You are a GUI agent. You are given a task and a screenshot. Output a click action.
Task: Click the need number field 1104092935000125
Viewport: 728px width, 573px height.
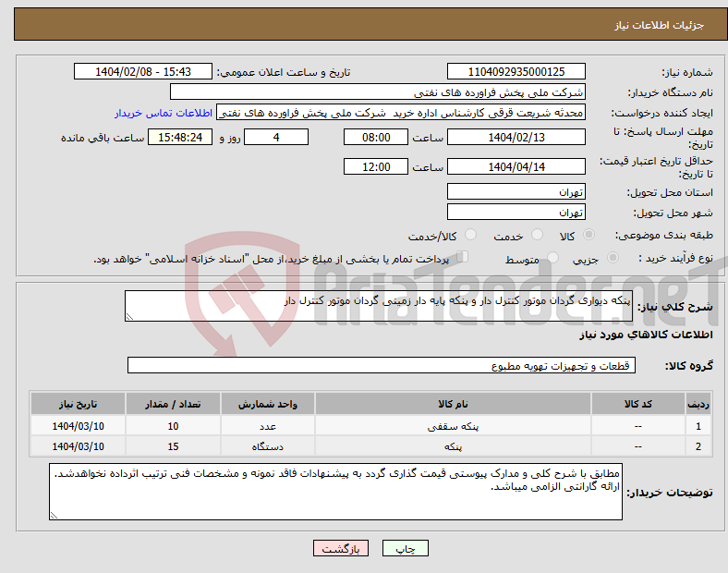[516, 72]
